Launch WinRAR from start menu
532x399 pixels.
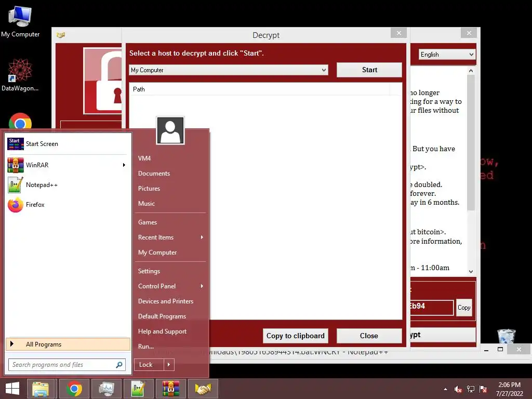pos(68,165)
